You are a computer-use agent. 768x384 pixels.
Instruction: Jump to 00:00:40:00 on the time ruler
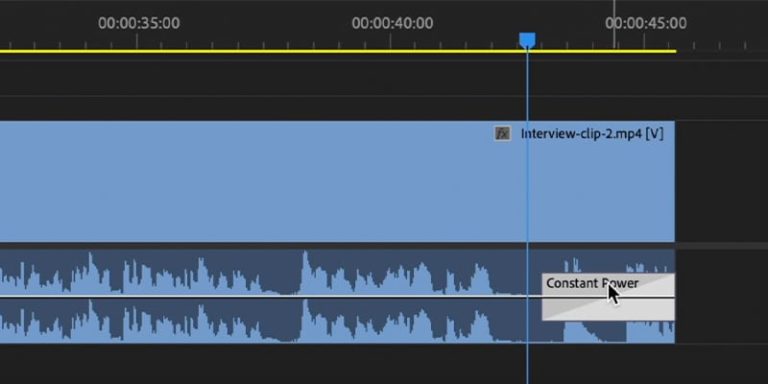tap(392, 23)
